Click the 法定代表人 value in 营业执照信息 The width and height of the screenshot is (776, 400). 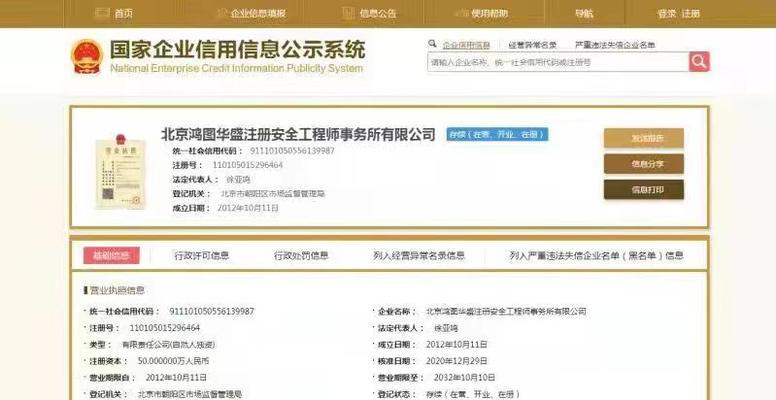446,328
